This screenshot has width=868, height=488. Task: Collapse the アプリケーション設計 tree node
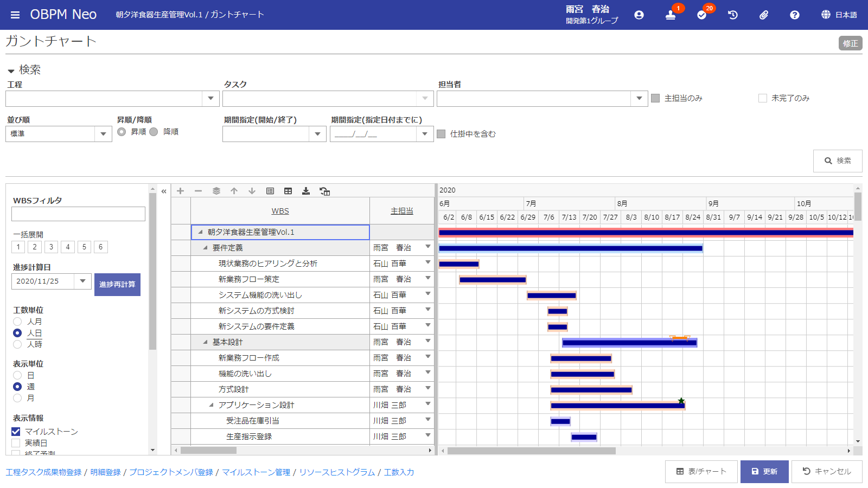[x=212, y=405]
